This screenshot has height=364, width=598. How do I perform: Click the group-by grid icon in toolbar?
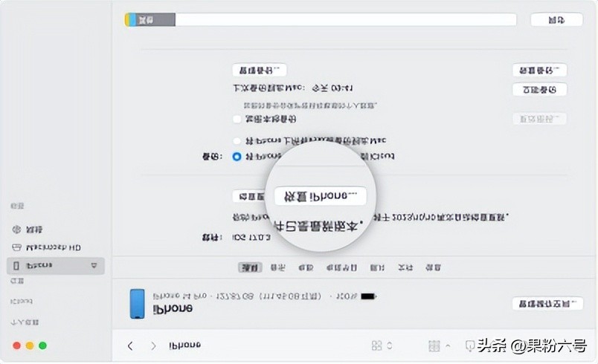pos(434,345)
